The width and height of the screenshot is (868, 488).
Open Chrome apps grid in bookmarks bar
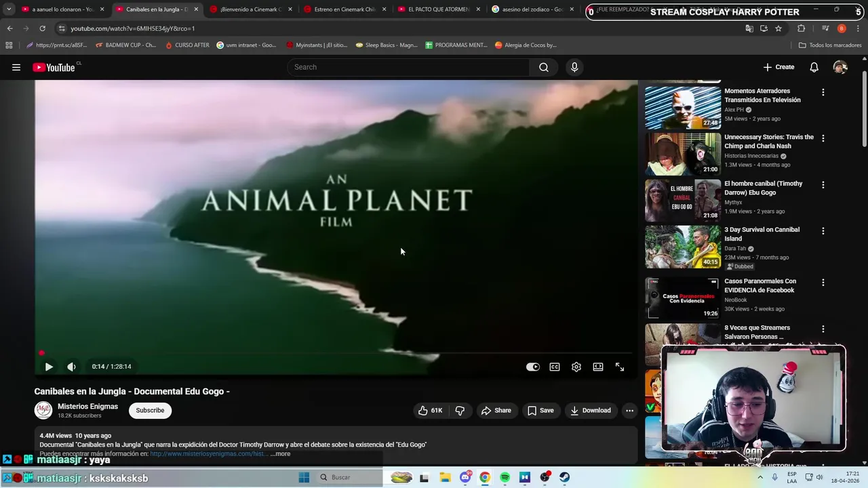point(9,45)
